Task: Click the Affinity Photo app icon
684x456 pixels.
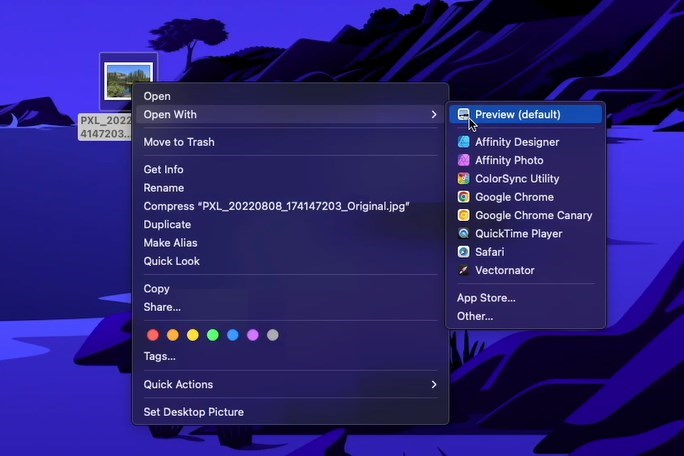Action: 463,160
